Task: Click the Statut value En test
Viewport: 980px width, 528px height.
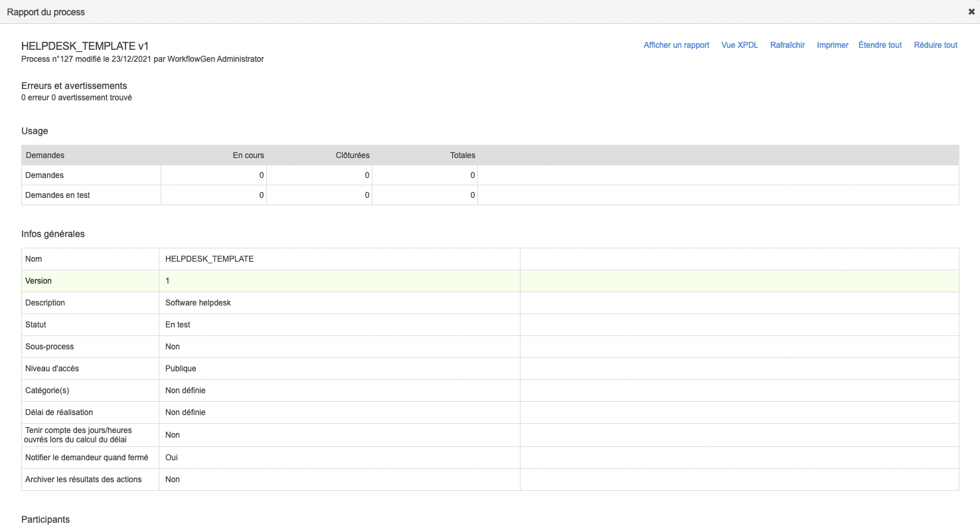Action: [x=177, y=325]
